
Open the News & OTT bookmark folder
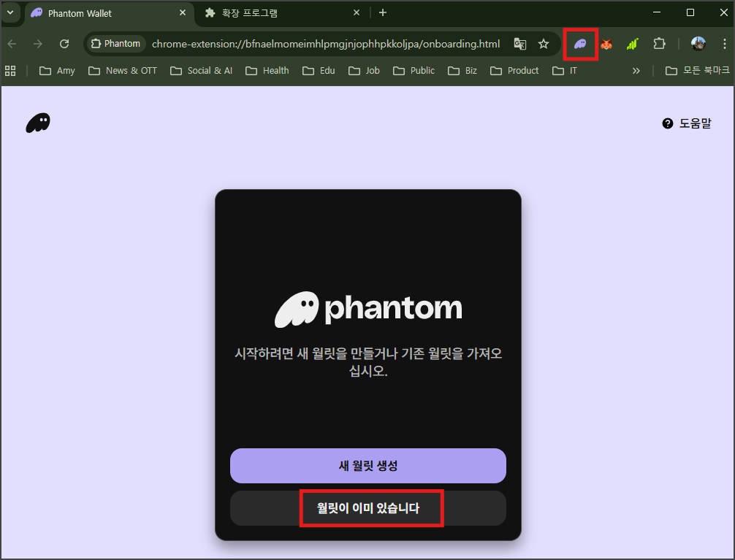[122, 70]
